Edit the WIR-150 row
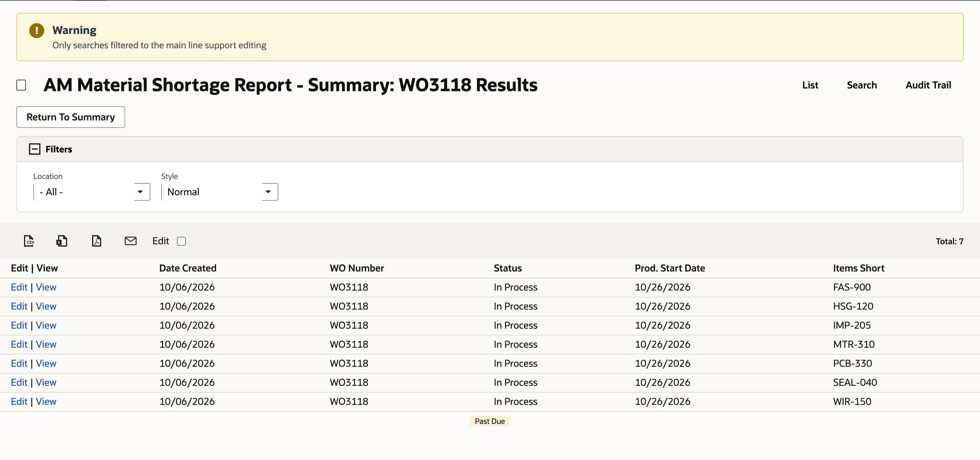Screen dimensions: 980x460 (19, 401)
